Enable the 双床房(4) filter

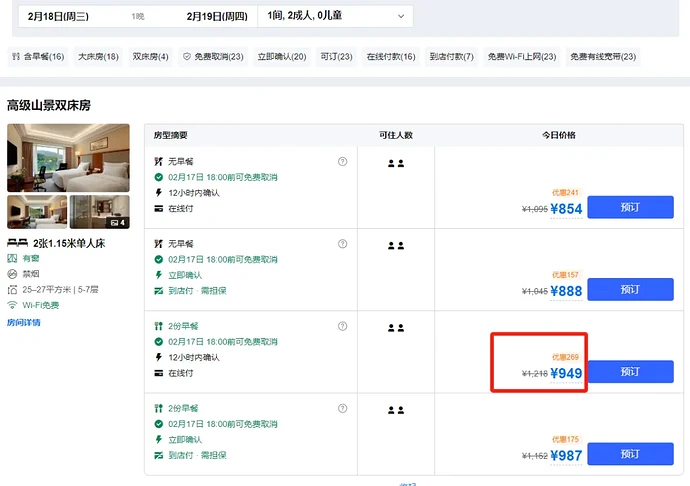click(151, 57)
